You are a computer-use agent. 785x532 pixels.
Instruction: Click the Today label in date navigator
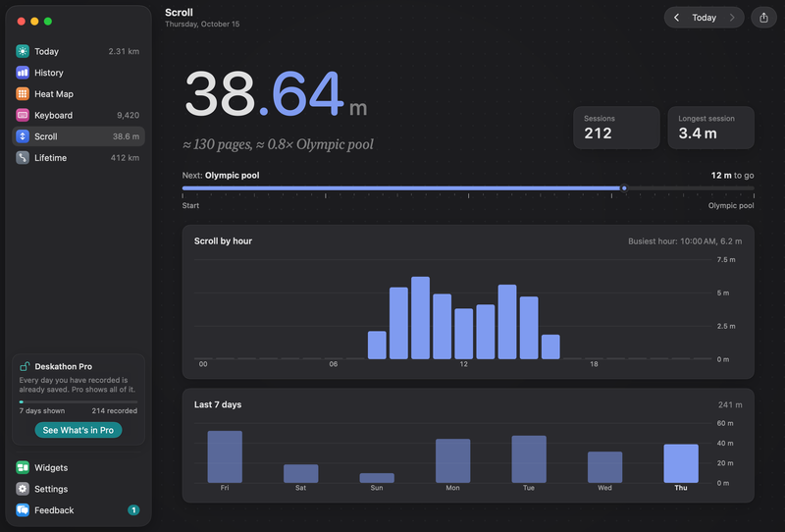click(x=704, y=18)
